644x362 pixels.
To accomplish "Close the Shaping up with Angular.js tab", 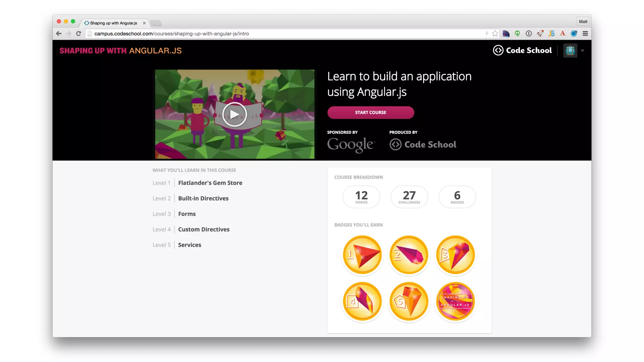I will coord(144,23).
